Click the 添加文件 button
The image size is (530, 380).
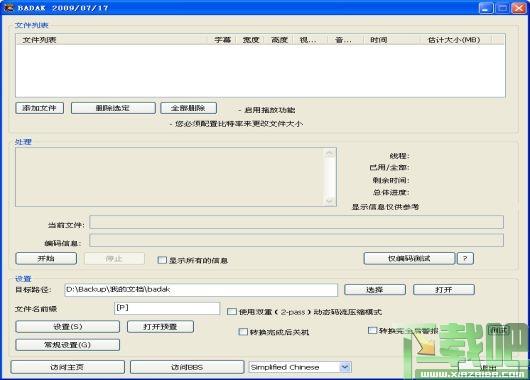[40, 108]
